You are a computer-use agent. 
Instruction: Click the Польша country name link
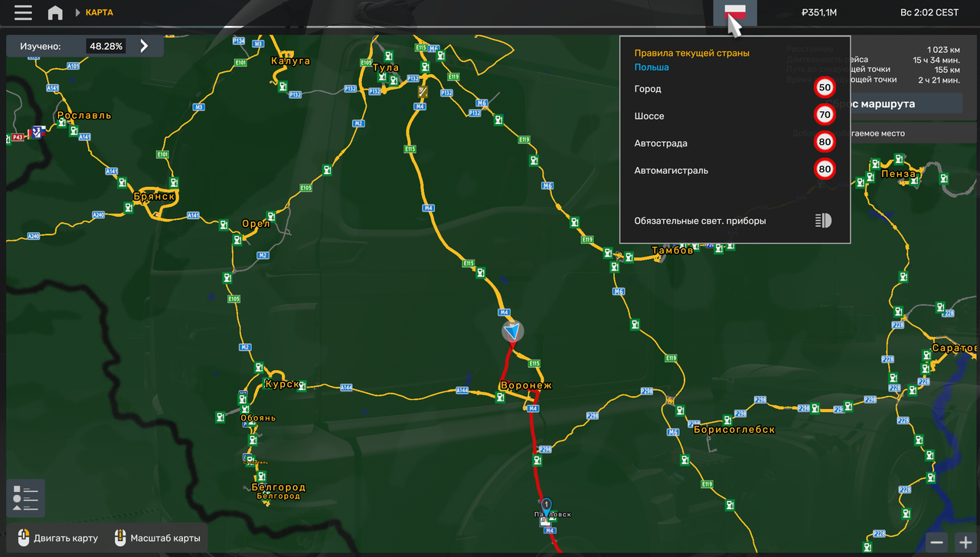point(652,67)
